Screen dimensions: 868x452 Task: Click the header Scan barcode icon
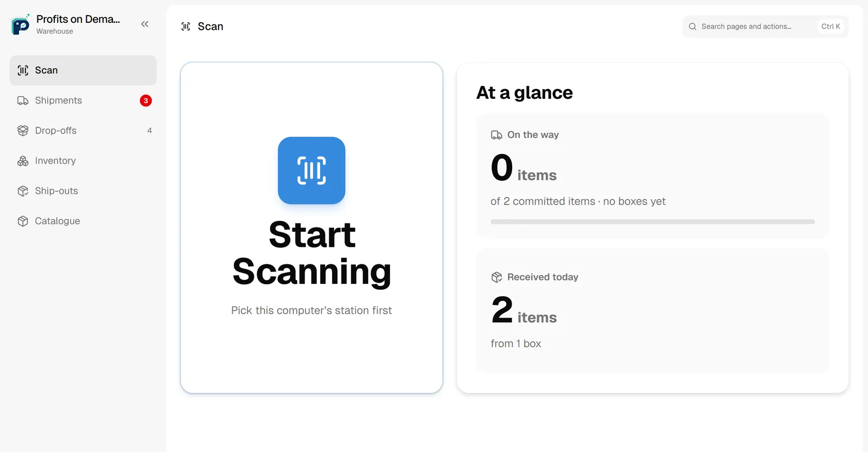186,27
